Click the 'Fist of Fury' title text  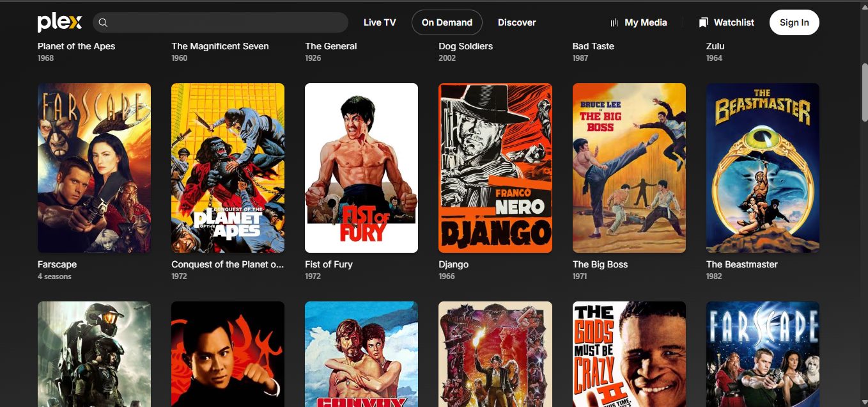329,264
